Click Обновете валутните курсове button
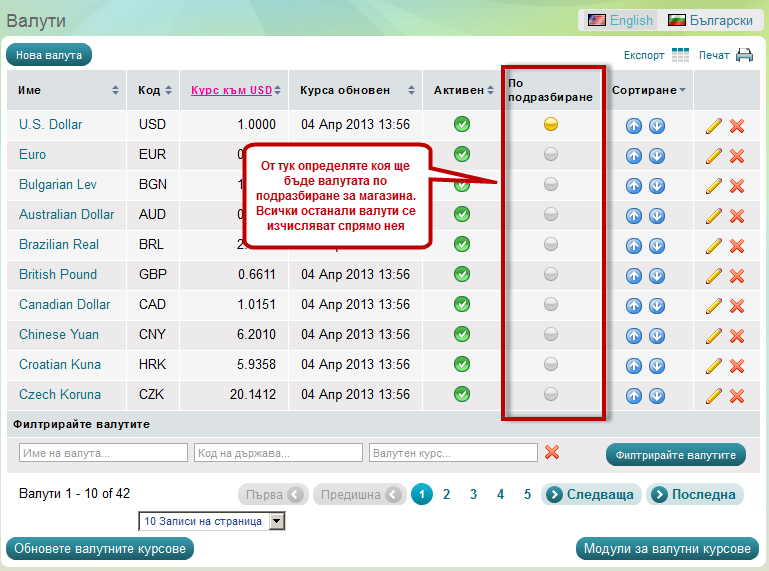The height and width of the screenshot is (571, 769). coord(100,548)
